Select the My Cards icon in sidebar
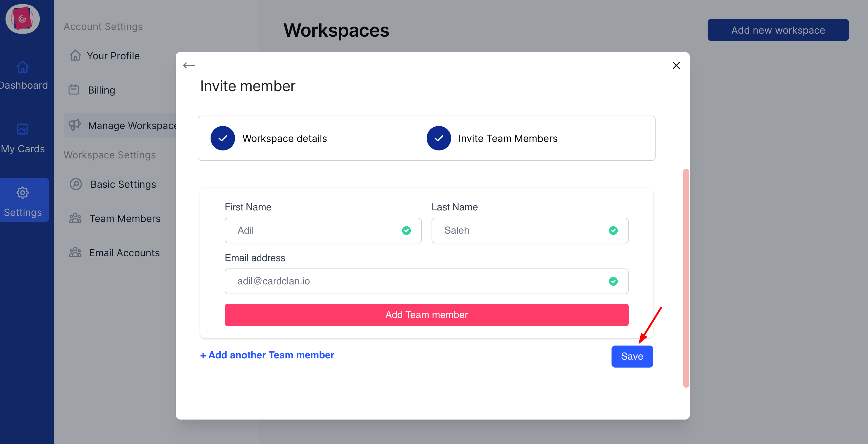The image size is (868, 444). pos(22,129)
